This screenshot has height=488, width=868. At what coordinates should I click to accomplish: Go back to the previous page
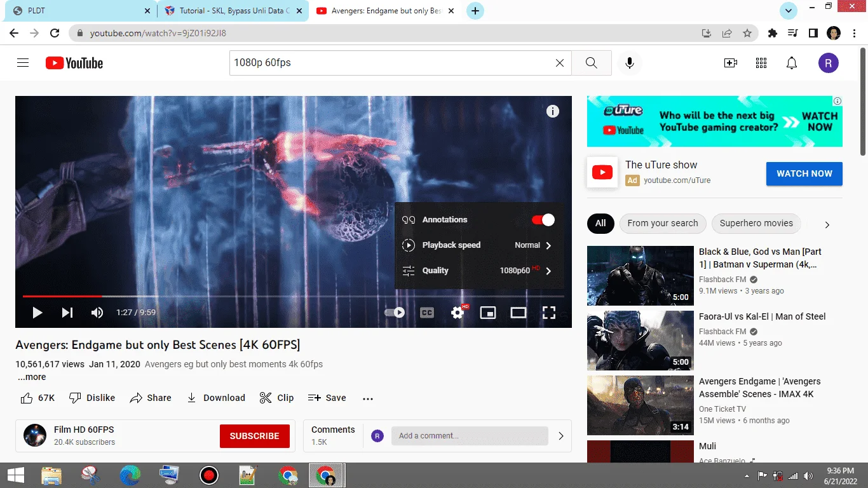(x=14, y=33)
